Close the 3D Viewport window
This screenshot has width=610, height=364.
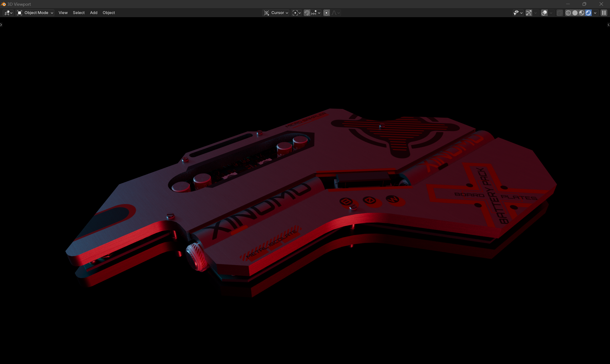[601, 4]
